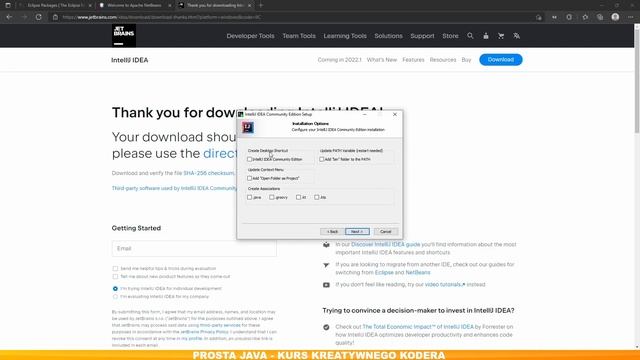Open a new browser tab with plus

[x=261, y=5]
